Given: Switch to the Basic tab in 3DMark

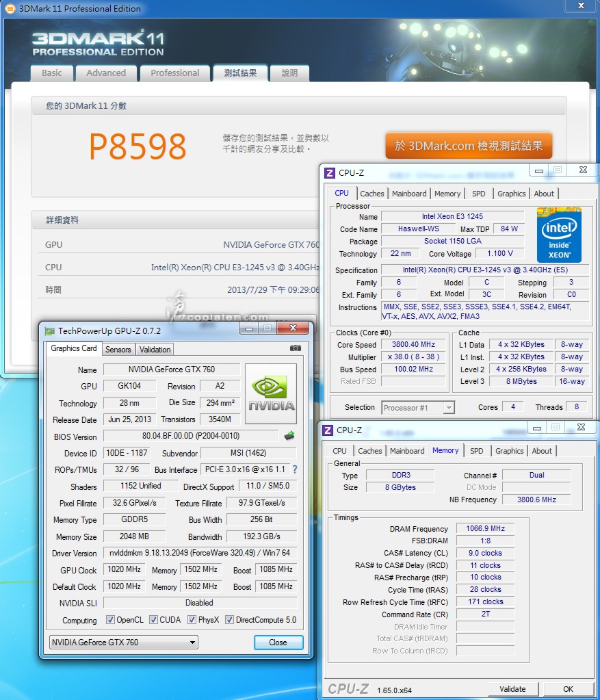Looking at the screenshot, I should [x=52, y=73].
